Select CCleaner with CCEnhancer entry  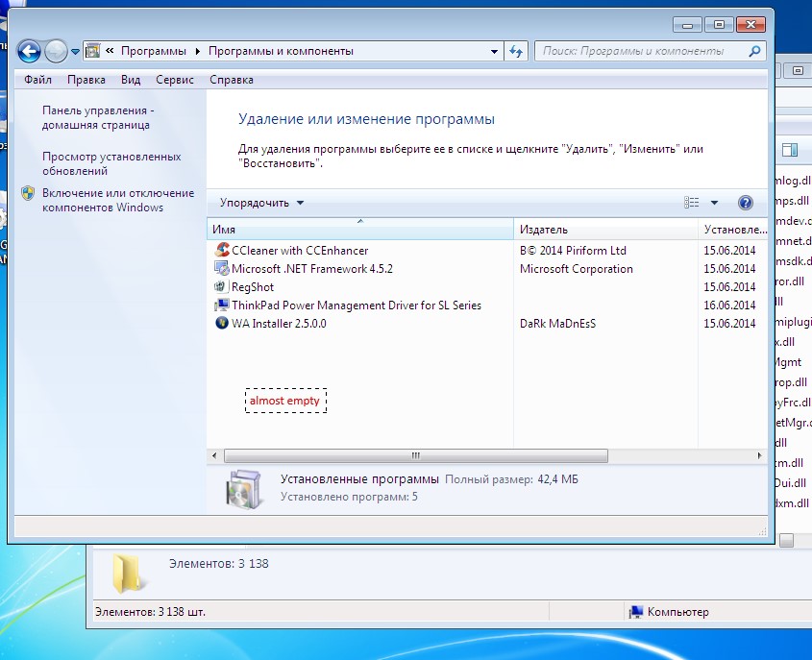pos(300,251)
